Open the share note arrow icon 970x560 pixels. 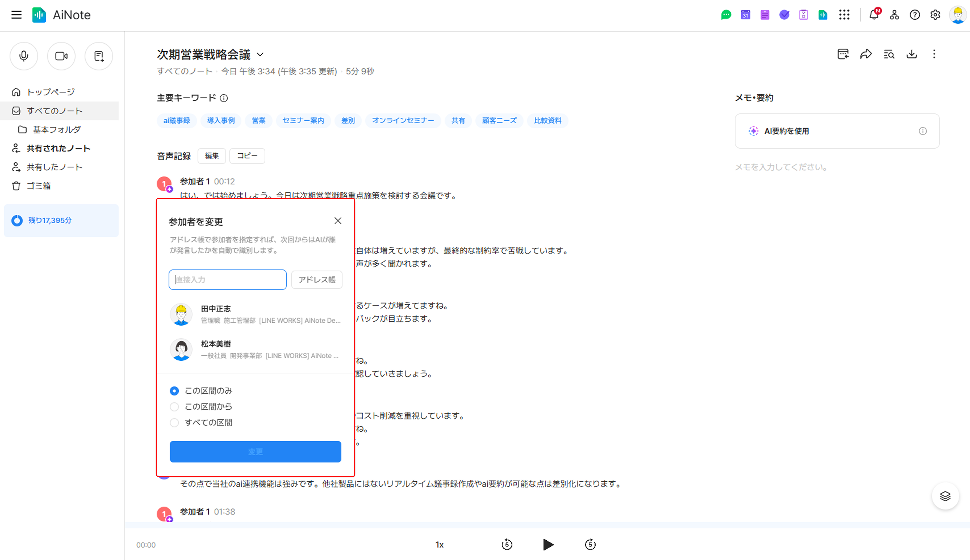click(x=866, y=54)
